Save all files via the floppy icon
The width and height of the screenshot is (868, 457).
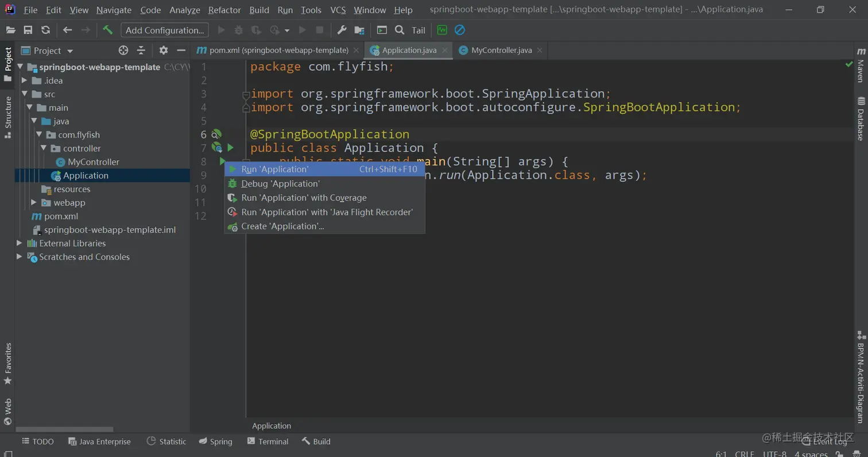[28, 30]
